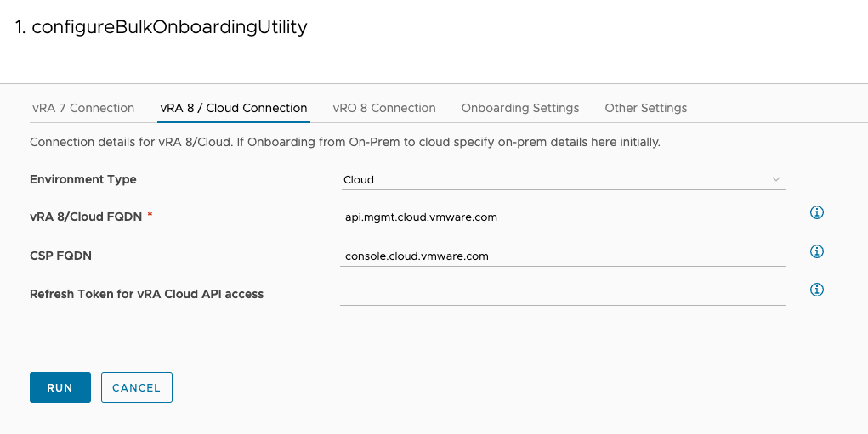Show info for CSP FQDN field

[x=817, y=251]
